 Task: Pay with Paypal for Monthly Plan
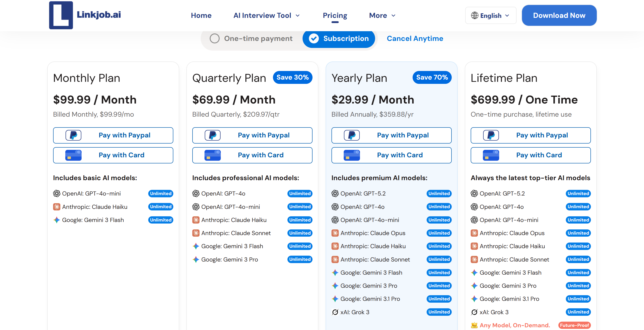click(113, 135)
